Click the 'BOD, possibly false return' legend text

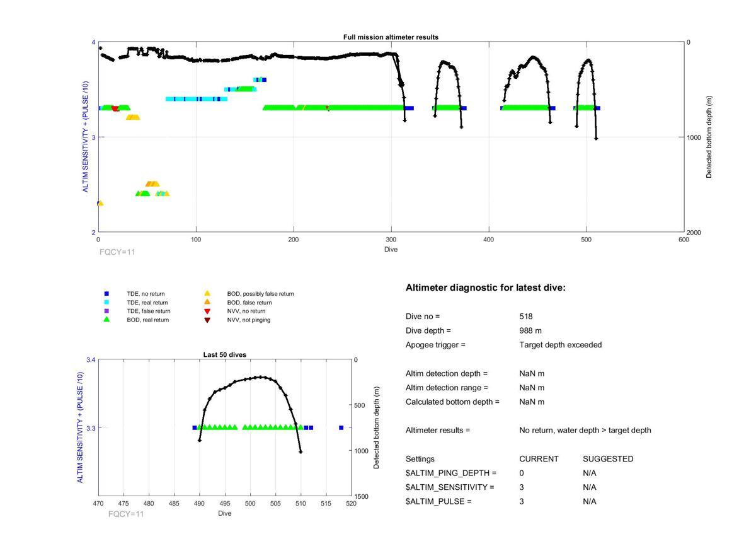261,294
